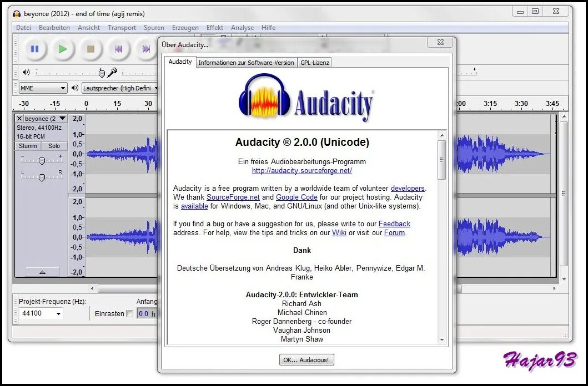Click the 'Audacity ® 2.0.0 (Unicode)' heading
The width and height of the screenshot is (588, 386).
tap(302, 143)
